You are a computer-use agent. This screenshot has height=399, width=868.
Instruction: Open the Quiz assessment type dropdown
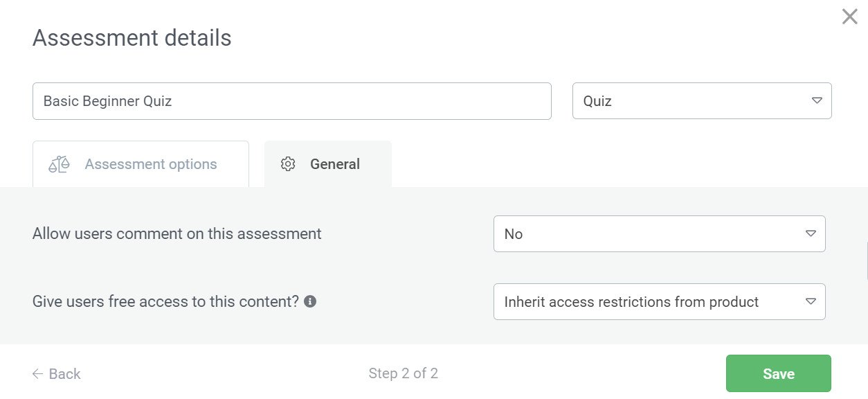[x=700, y=101]
